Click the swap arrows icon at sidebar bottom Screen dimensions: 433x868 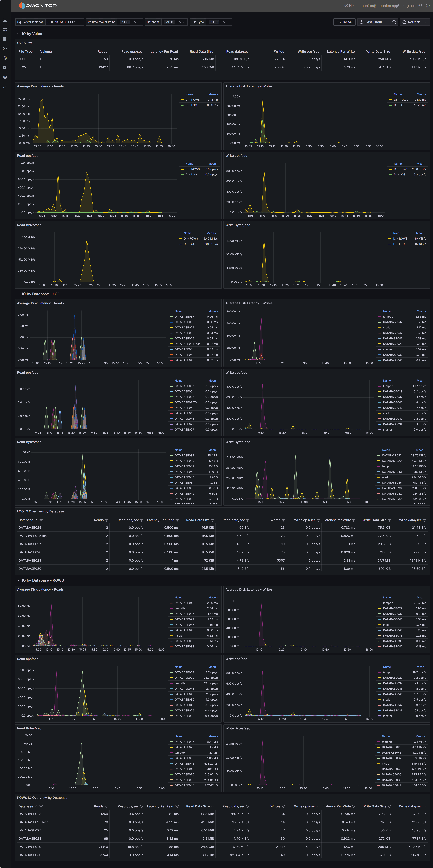coord(5,87)
